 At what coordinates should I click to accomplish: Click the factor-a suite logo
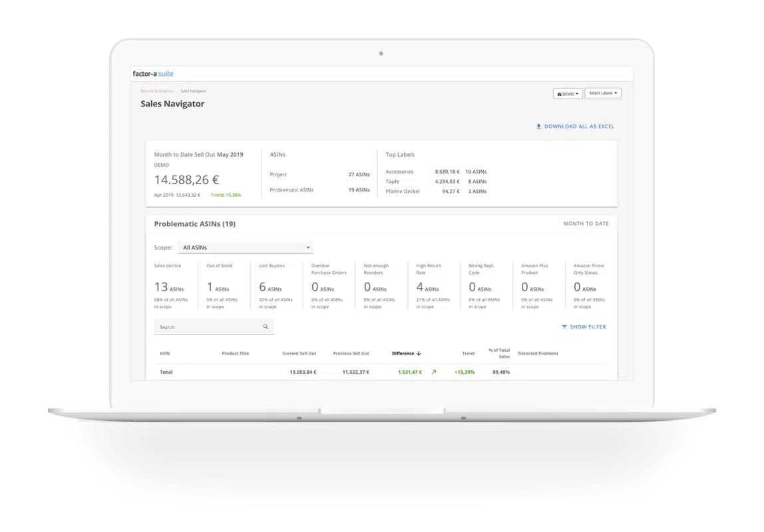click(x=153, y=74)
